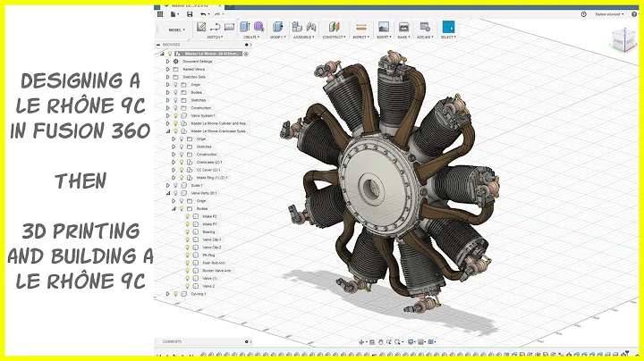Open the Help question mark icon
The image size is (644, 361).
[x=634, y=14]
